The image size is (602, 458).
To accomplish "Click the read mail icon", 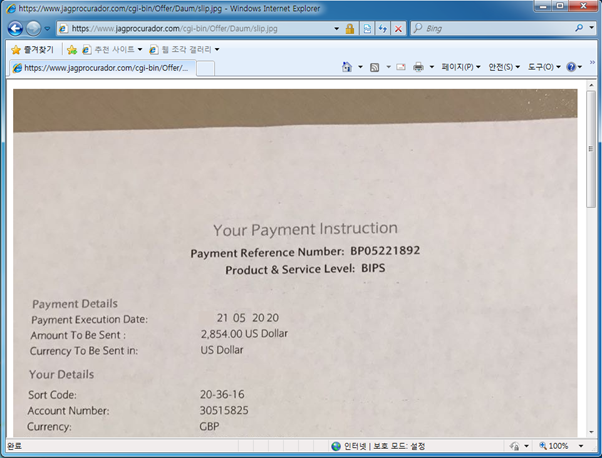I will (401, 67).
